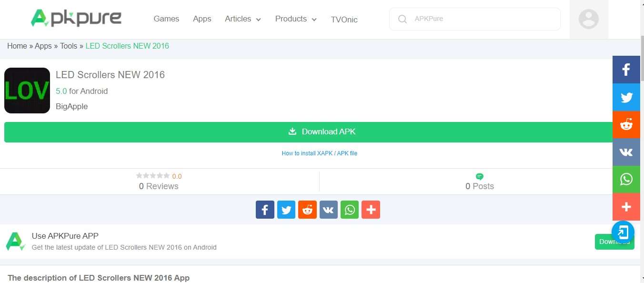Click Reddit share button in center row

[307, 210]
